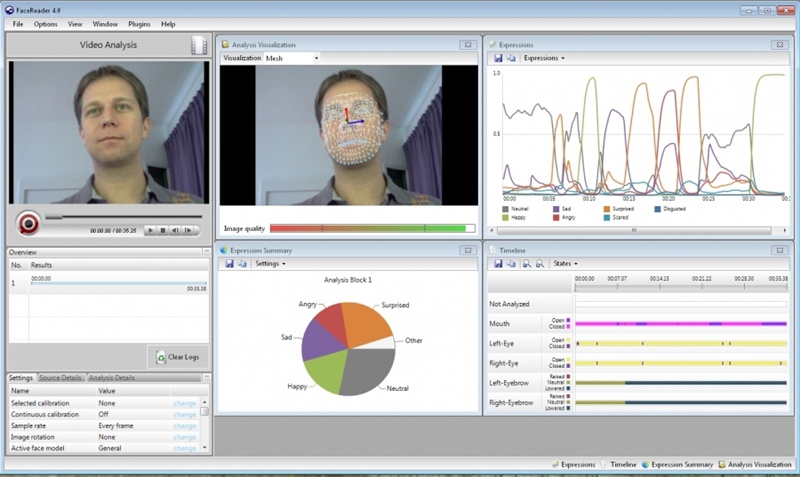Open the Settings dropdown in Expression Summary
800x477 pixels.
270,264
